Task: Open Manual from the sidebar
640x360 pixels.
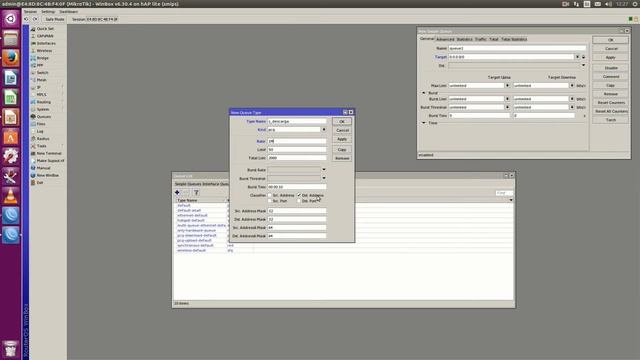Action: click(x=43, y=168)
